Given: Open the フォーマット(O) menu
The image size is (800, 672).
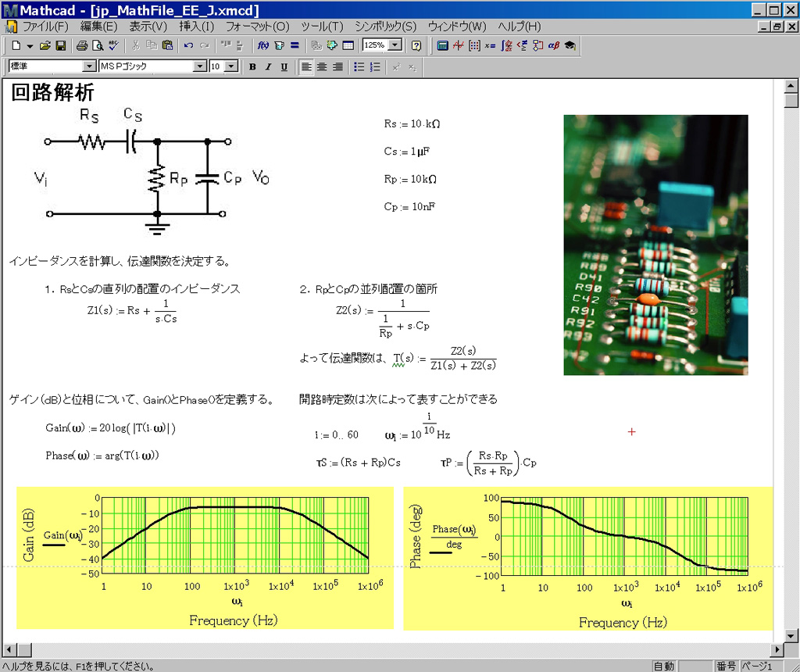Looking at the screenshot, I should [257, 27].
